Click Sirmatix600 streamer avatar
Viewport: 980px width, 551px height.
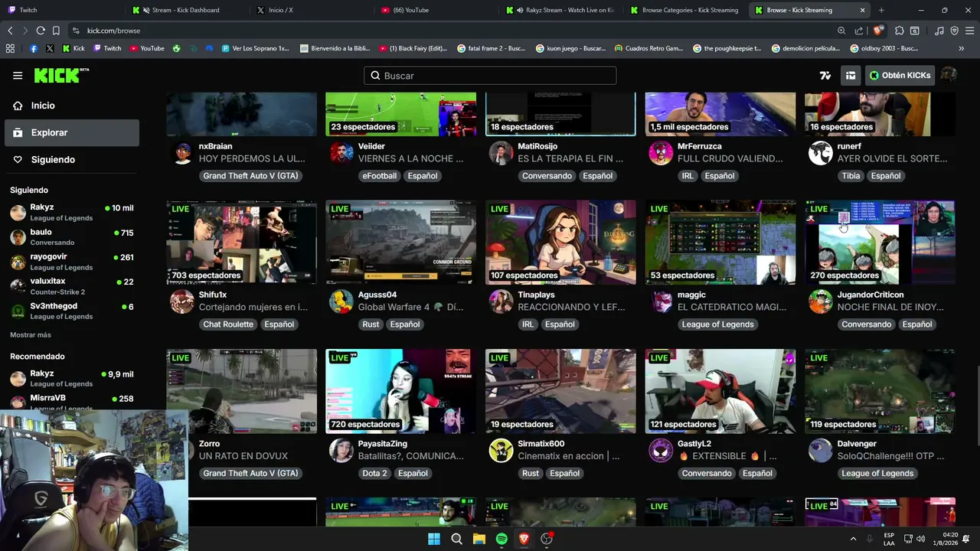coord(501,451)
